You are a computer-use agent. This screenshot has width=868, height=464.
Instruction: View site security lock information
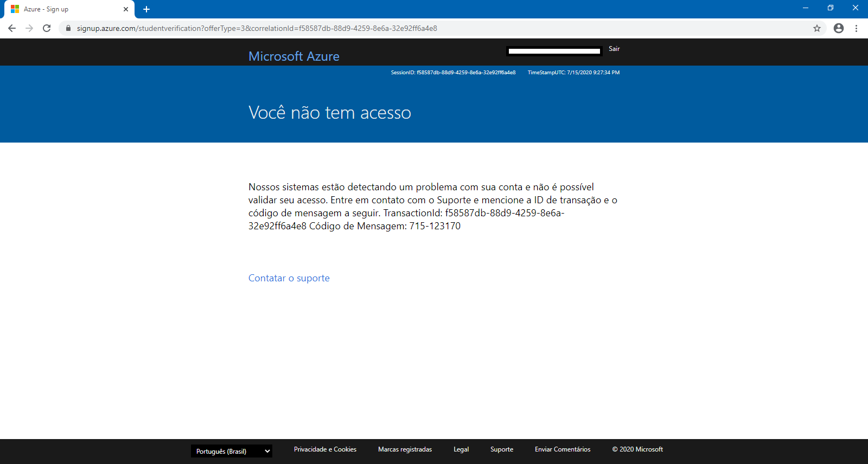point(68,28)
